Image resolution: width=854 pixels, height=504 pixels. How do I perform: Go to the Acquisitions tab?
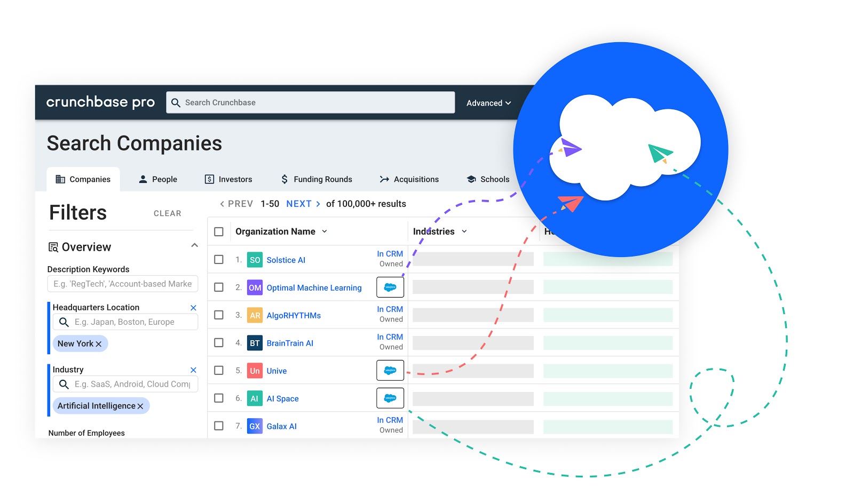[x=409, y=179]
